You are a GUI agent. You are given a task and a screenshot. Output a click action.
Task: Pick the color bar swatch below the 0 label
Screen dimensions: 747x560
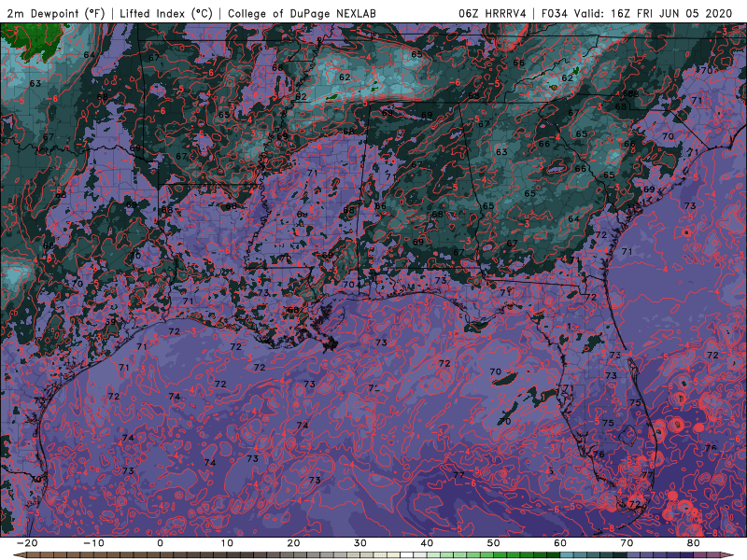pos(167,555)
